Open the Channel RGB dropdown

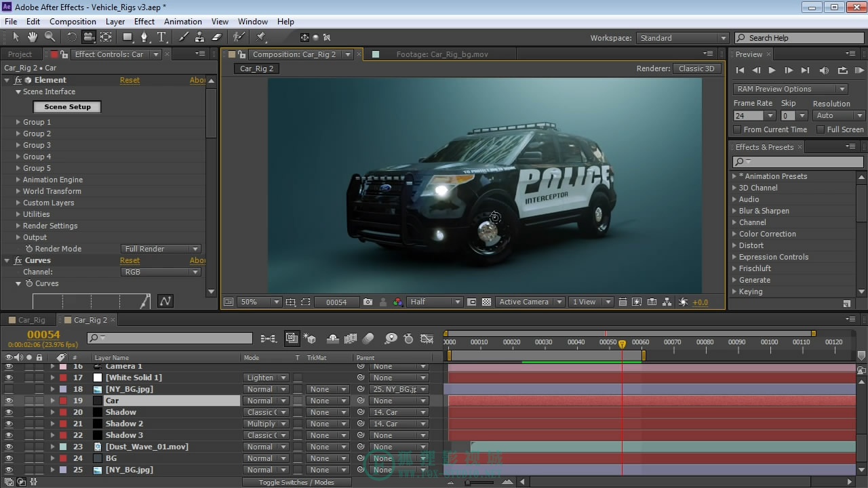pyautogui.click(x=161, y=272)
